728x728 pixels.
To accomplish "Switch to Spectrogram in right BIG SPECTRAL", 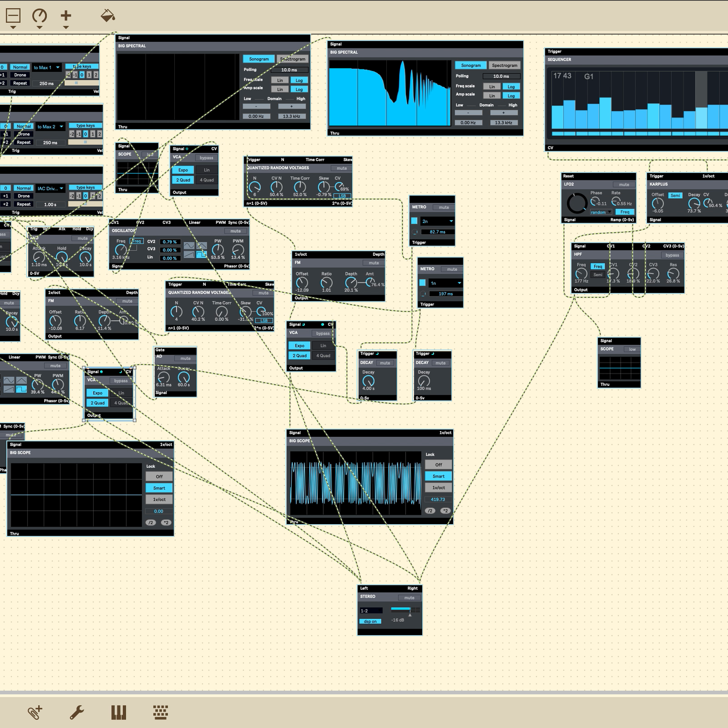I will (x=504, y=66).
